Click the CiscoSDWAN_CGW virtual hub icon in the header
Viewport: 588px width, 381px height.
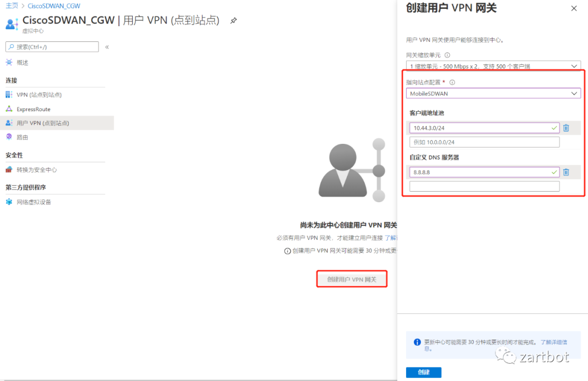[12, 24]
